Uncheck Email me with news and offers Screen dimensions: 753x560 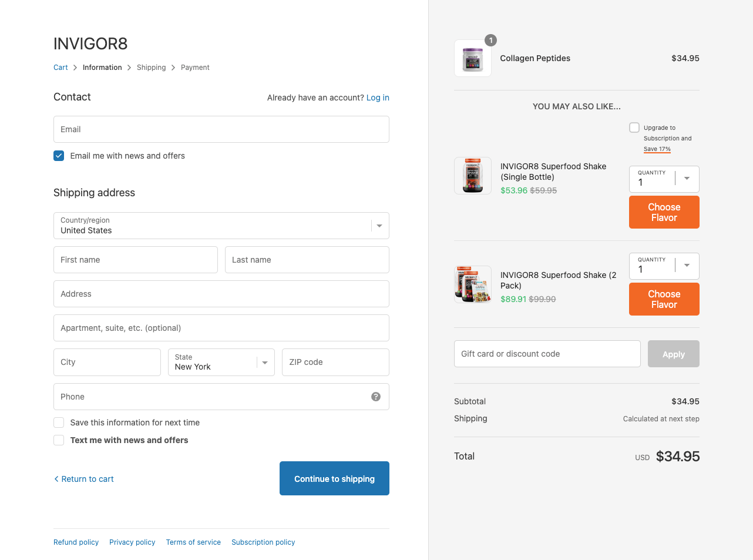coord(59,156)
